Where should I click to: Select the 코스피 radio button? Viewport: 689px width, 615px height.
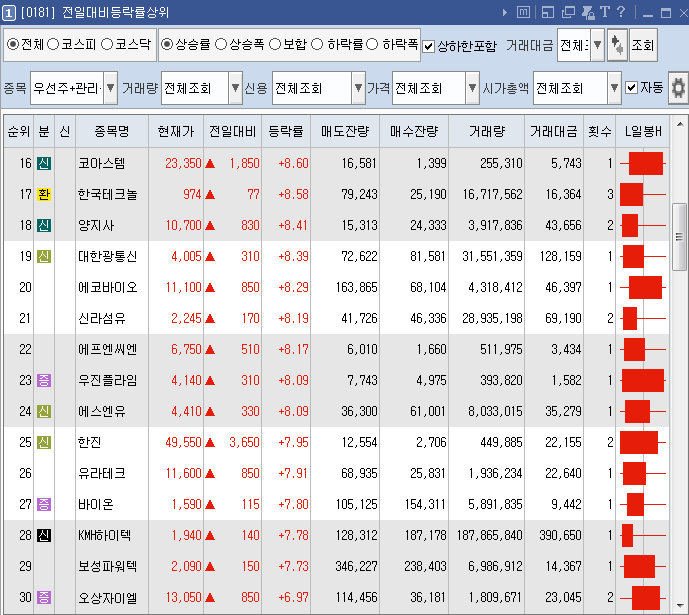click(x=53, y=44)
